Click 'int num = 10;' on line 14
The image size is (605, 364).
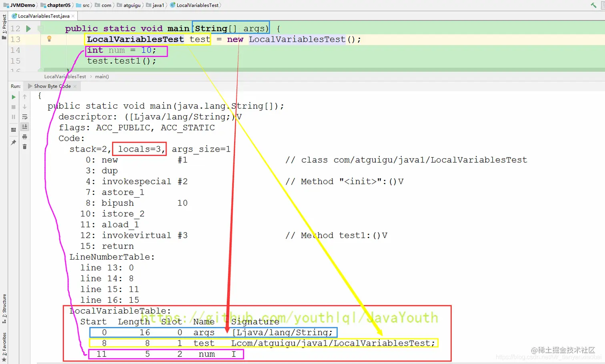(122, 50)
